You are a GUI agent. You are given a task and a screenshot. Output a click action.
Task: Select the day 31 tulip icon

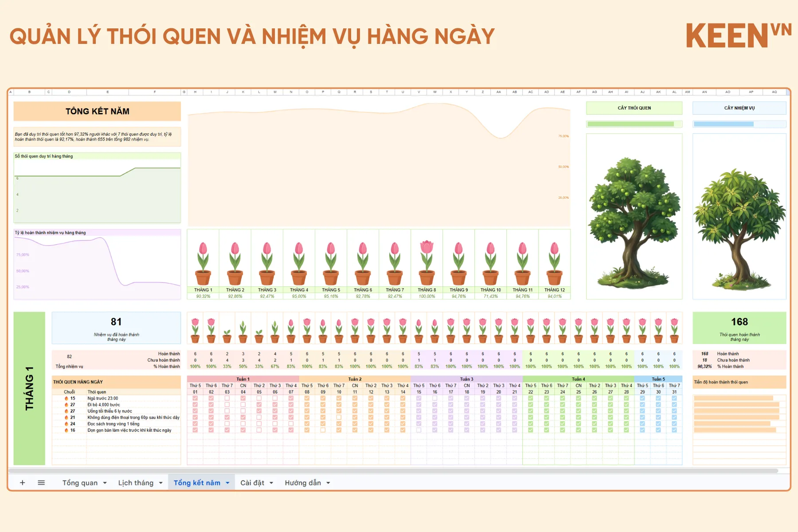click(x=674, y=331)
